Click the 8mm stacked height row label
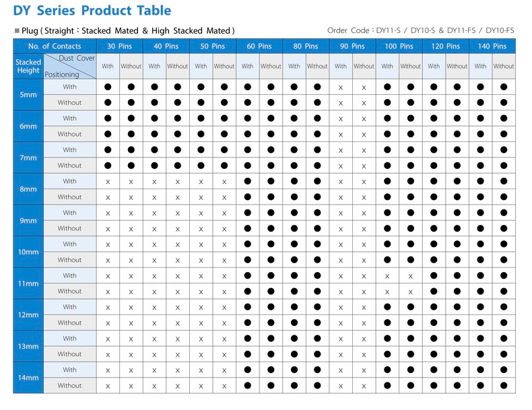This screenshot has height=410, width=532. pos(28,189)
